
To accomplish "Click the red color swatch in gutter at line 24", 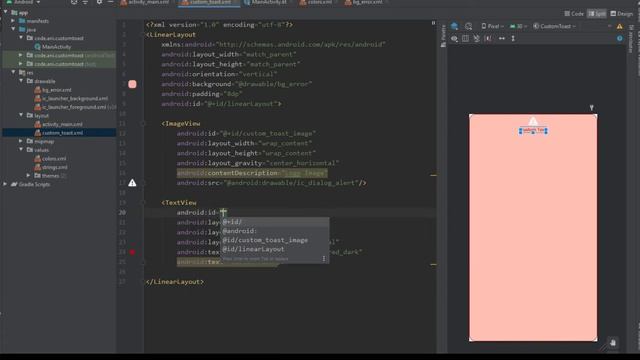I will 132,252.
